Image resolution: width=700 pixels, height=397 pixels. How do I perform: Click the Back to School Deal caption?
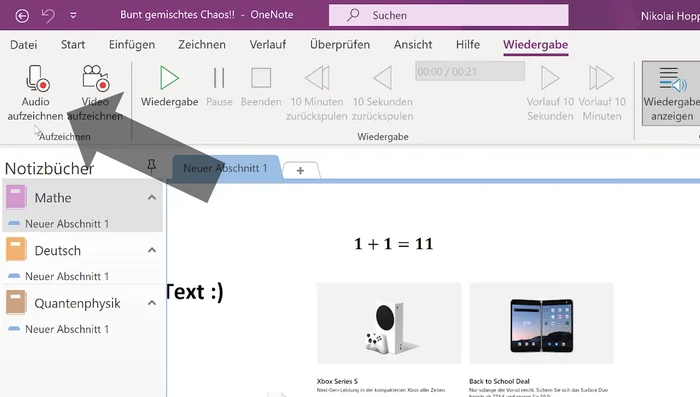point(499,381)
